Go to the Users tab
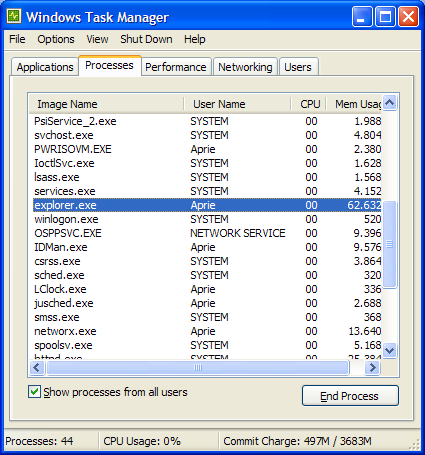 tap(298, 67)
